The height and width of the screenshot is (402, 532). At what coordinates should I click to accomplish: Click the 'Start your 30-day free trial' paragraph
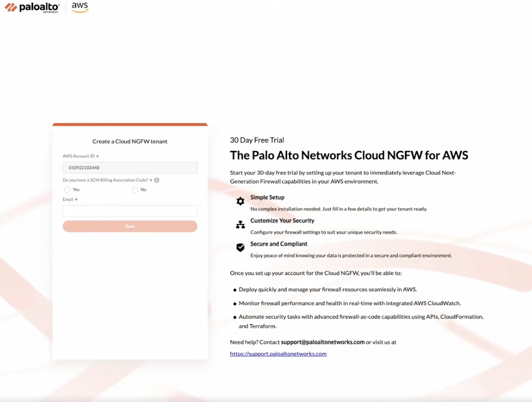[343, 177]
